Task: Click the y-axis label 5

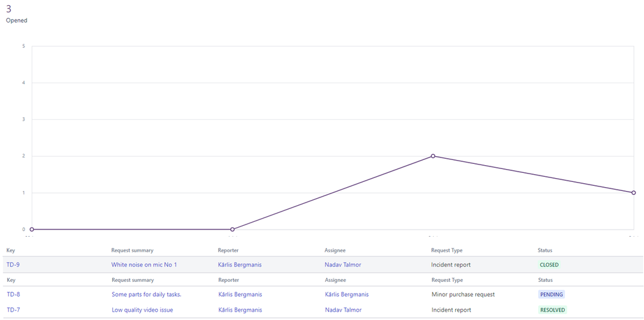Action: coord(23,46)
